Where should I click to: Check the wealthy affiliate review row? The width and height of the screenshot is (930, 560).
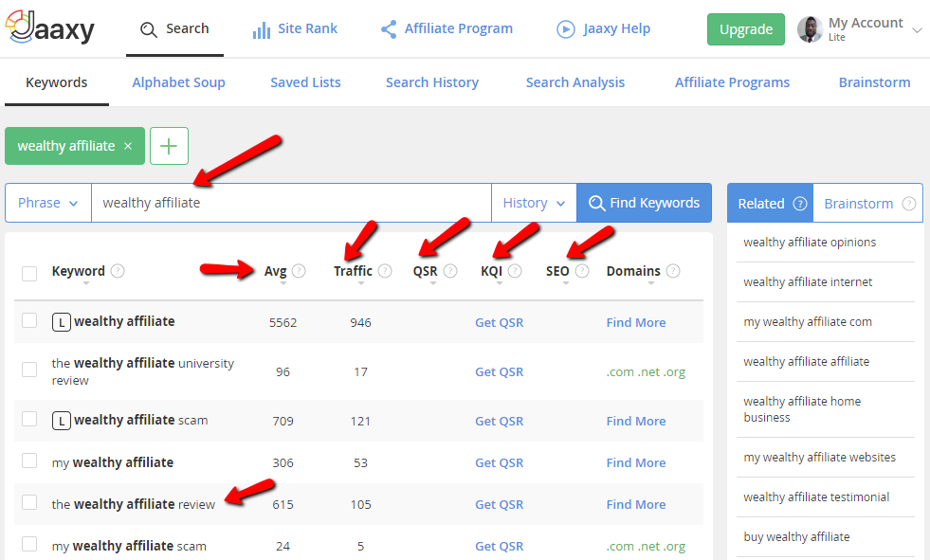[29, 502]
